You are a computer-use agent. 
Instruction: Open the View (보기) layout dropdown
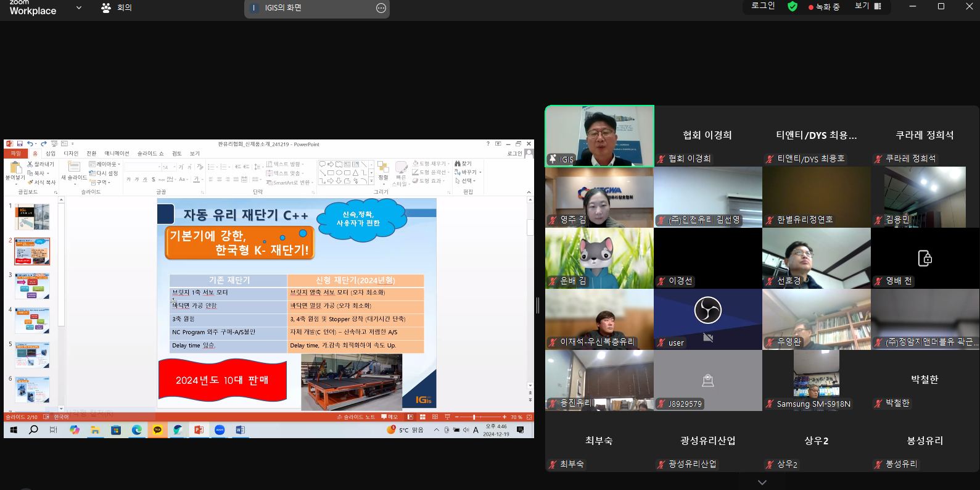click(868, 6)
